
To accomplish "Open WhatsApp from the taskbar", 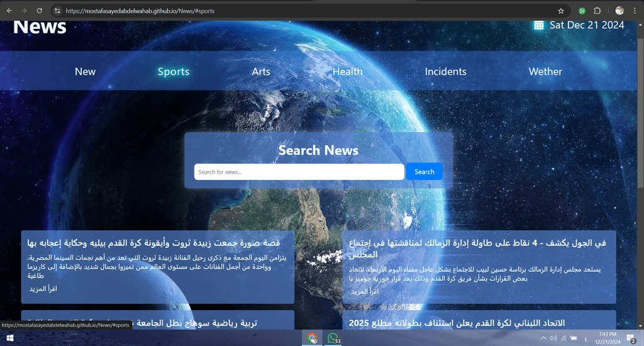I will click(333, 338).
